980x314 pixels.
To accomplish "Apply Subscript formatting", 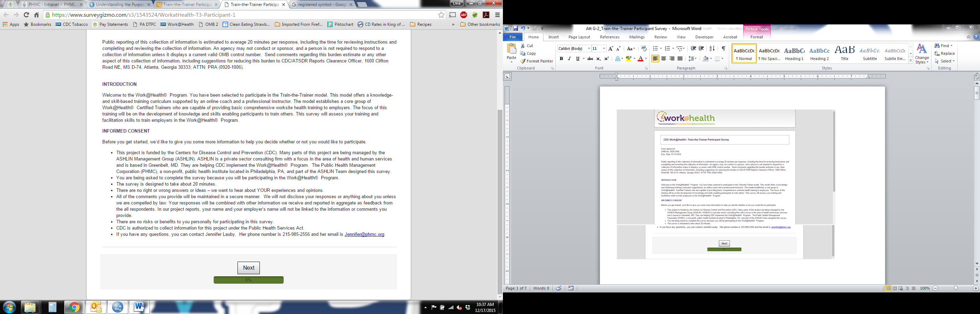I will [x=598, y=59].
